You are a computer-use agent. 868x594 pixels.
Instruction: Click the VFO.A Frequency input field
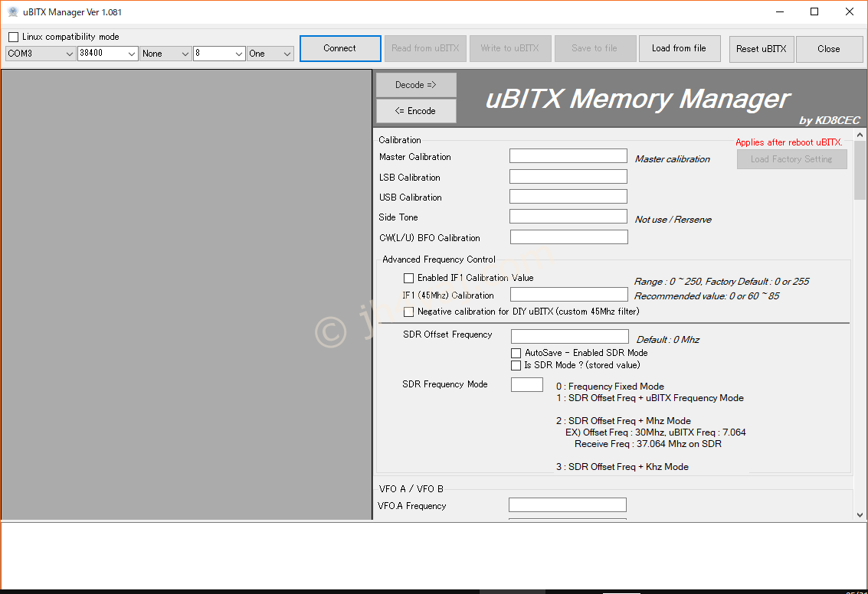(568, 505)
